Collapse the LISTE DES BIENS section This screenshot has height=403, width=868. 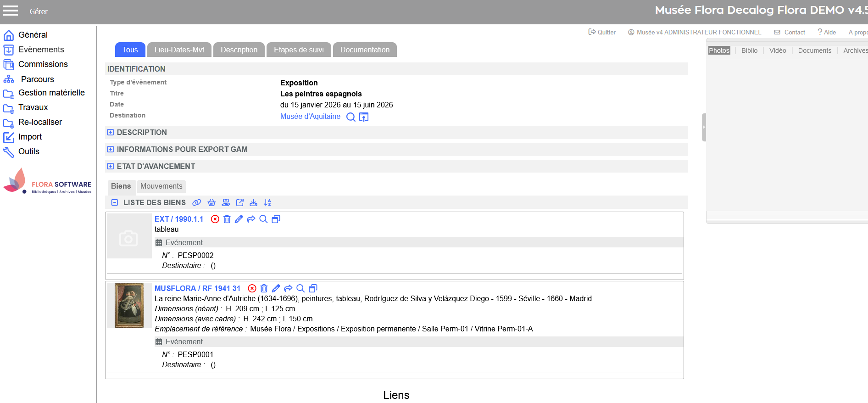(115, 203)
